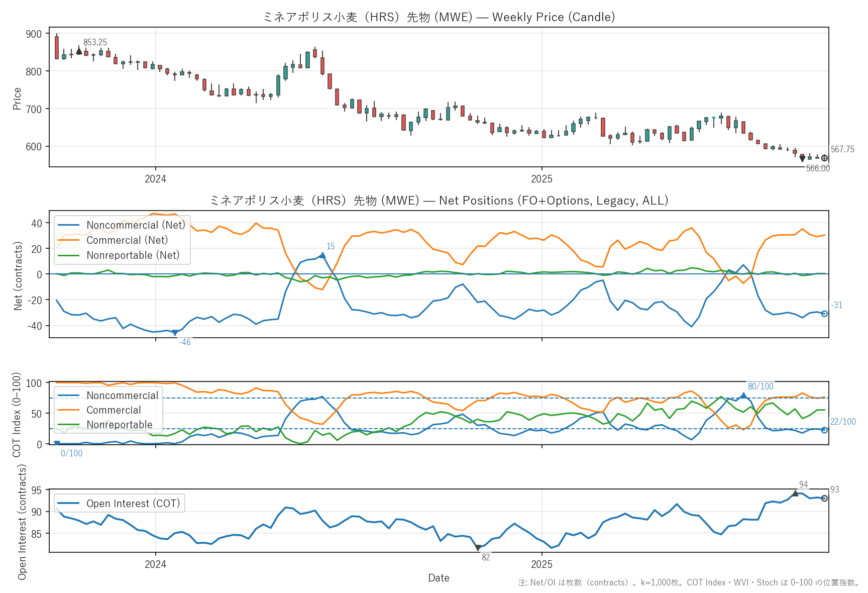Click the COT Index 0/100 low triangle

coord(57,443)
